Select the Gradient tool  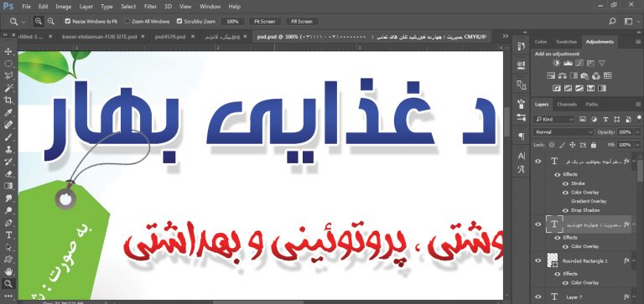point(8,186)
